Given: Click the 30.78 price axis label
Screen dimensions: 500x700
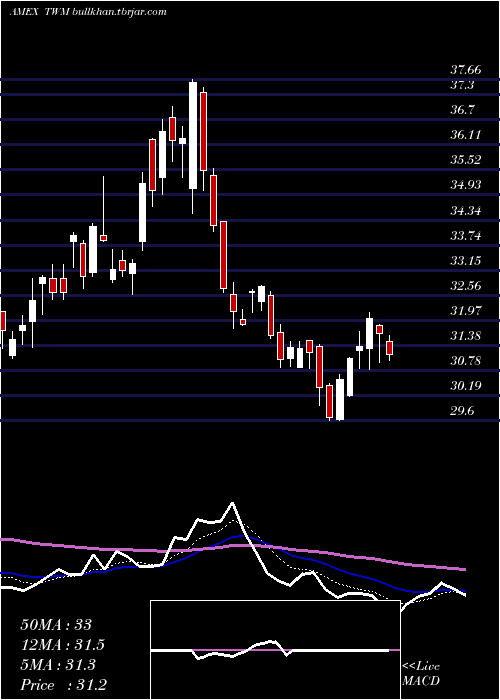Looking at the screenshot, I should [x=465, y=360].
